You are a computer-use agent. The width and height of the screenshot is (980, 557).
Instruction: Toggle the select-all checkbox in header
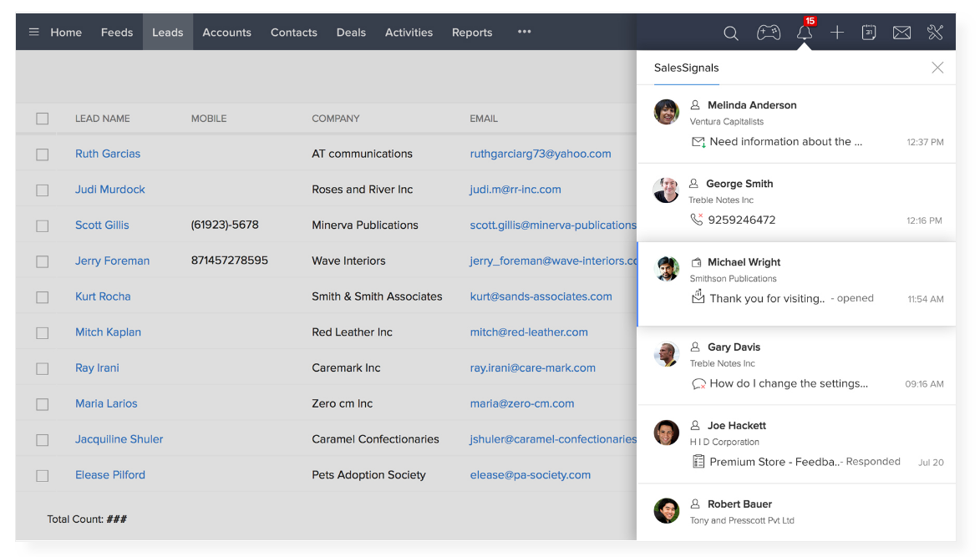(43, 119)
